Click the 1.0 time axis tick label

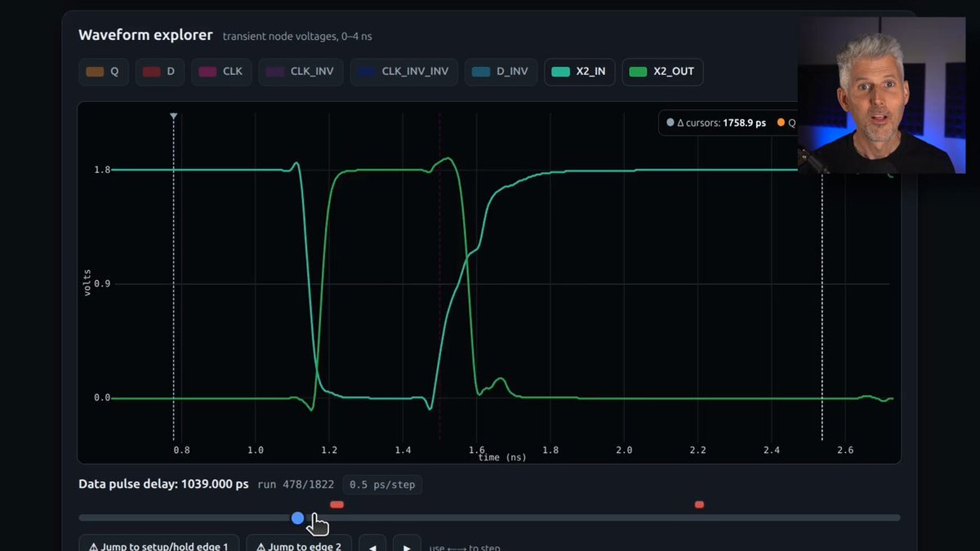pyautogui.click(x=255, y=450)
